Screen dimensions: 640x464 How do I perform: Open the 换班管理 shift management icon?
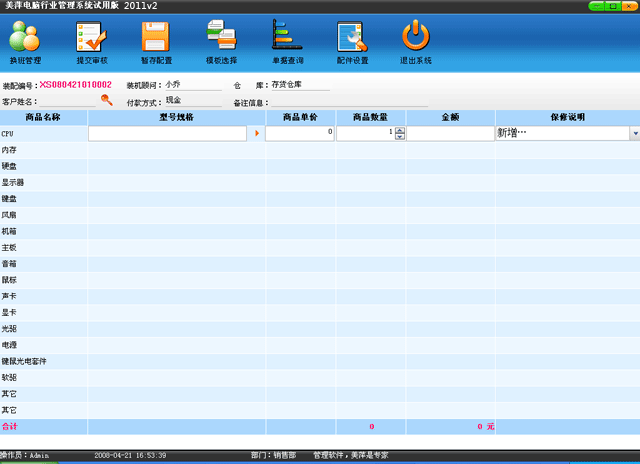pos(25,40)
